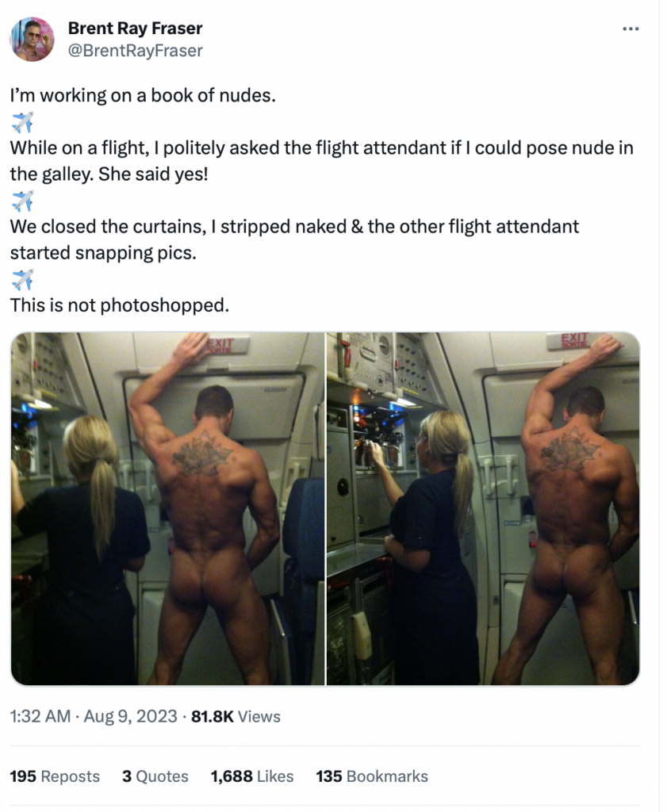Click the 1:32 AM timestamp
Screen dimensions: 667x812
tap(40, 716)
